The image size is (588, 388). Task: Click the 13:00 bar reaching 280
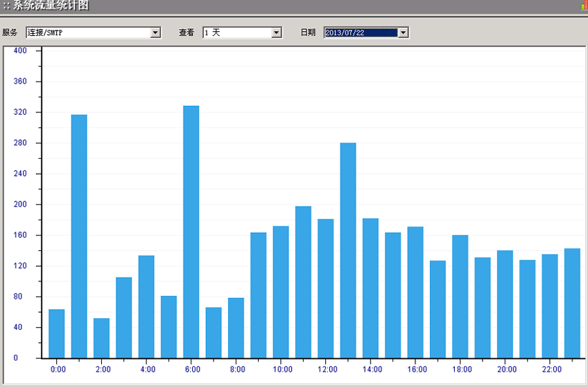pyautogui.click(x=348, y=250)
